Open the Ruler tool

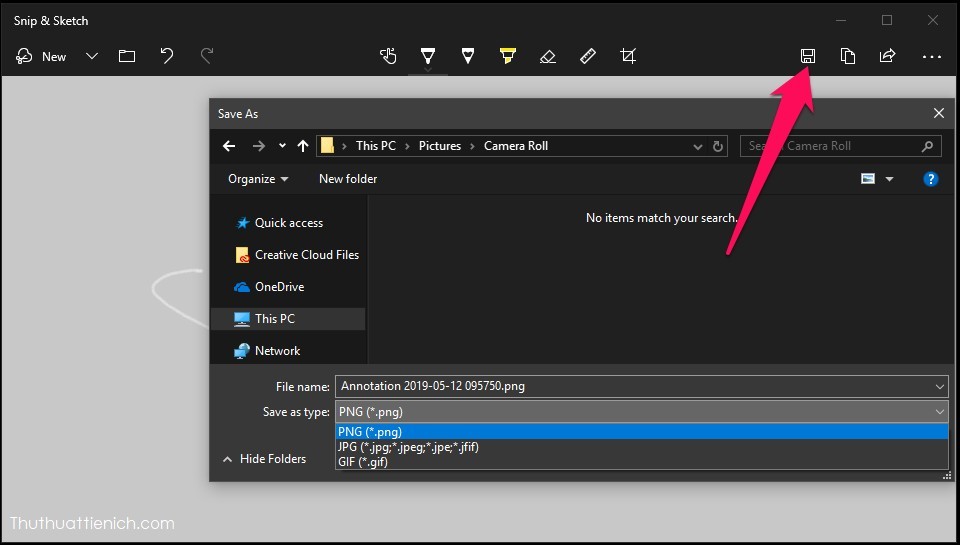pyautogui.click(x=588, y=56)
